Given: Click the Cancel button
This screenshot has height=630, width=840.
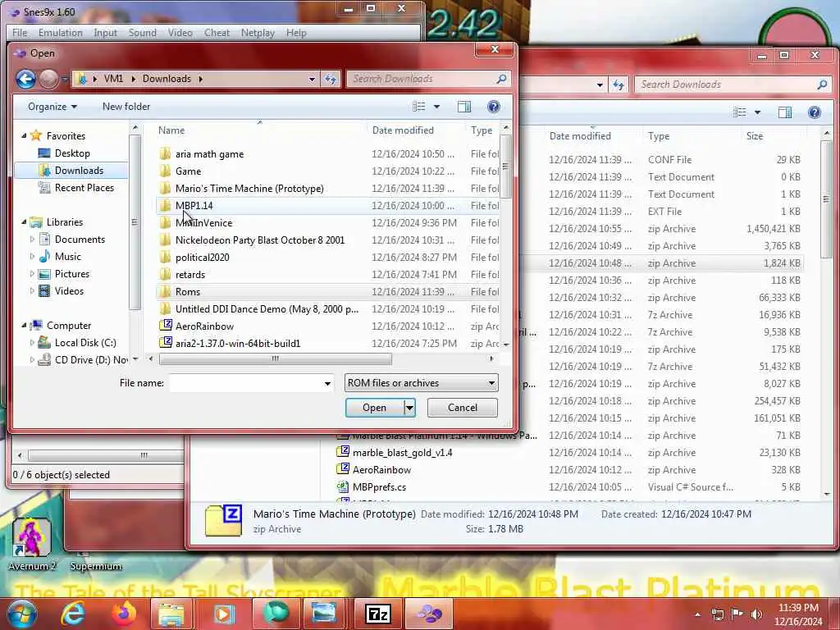Looking at the screenshot, I should point(463,408).
